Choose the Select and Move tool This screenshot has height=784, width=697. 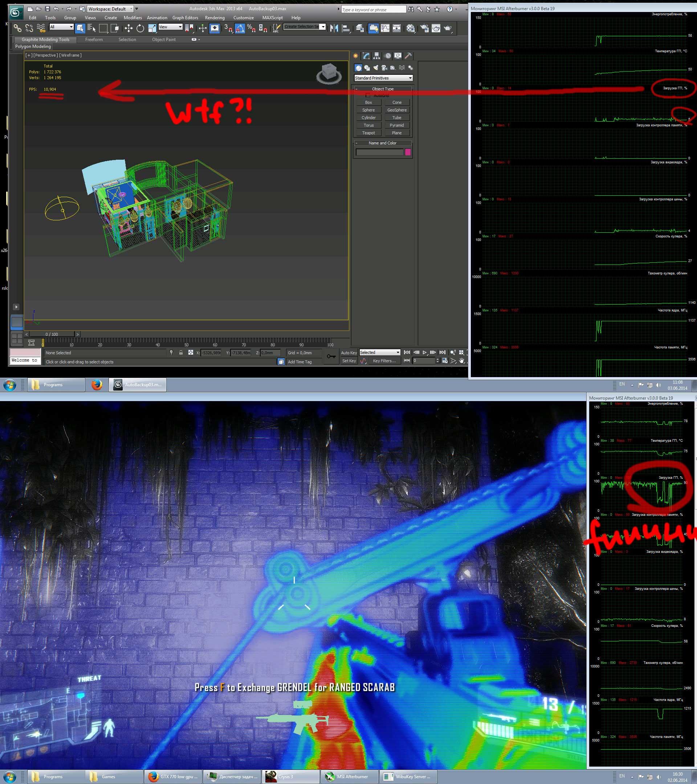pos(129,28)
